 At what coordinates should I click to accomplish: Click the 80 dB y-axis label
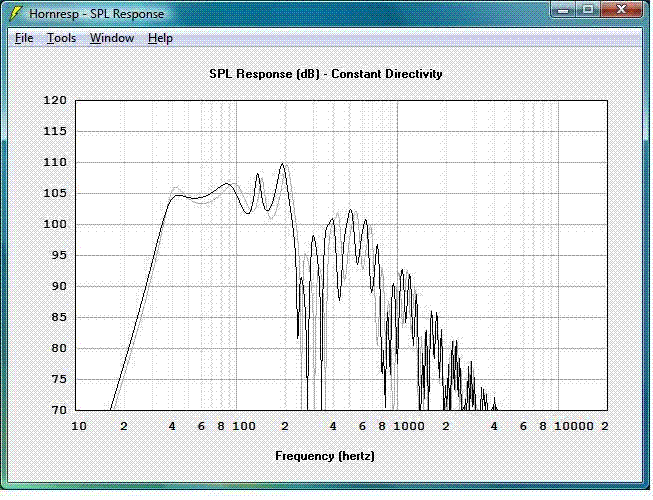(x=59, y=348)
